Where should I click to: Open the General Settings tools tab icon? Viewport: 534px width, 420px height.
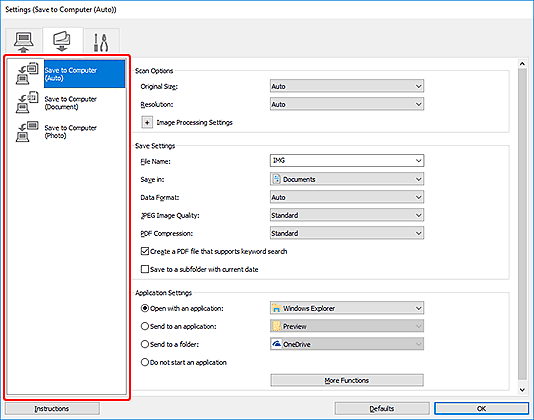point(101,42)
